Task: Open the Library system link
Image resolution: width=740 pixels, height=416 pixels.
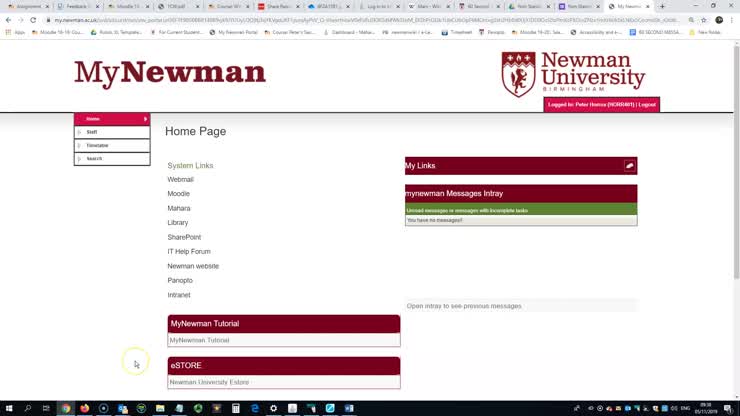Action: [177, 222]
